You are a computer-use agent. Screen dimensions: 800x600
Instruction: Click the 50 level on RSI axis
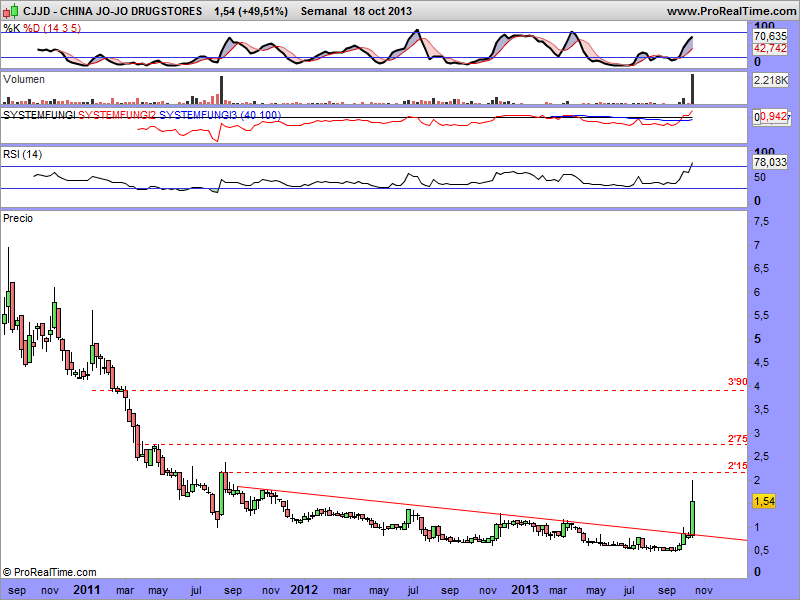[x=760, y=178]
